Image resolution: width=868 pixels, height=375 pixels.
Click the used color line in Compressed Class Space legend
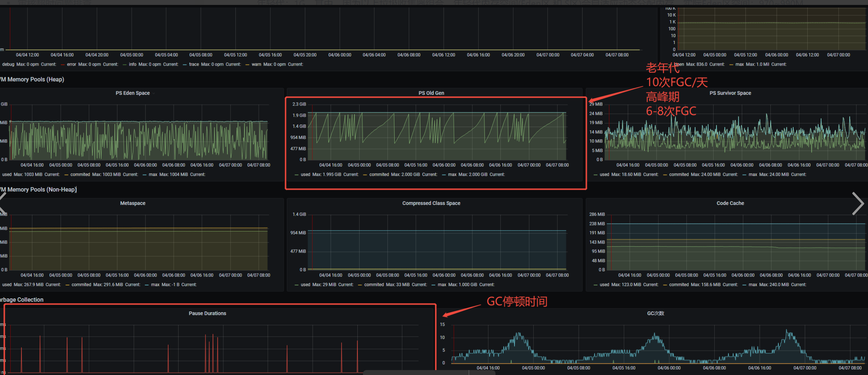click(296, 285)
